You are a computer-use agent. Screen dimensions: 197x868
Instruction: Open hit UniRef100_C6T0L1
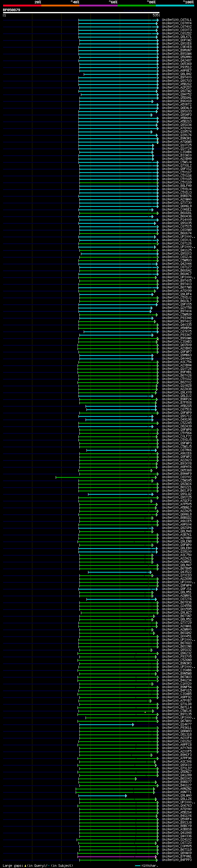(x=176, y=20)
